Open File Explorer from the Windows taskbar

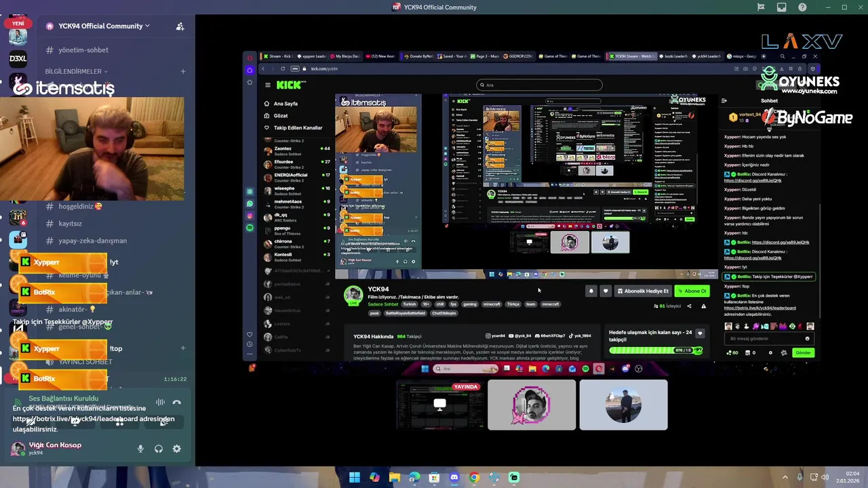[395, 477]
